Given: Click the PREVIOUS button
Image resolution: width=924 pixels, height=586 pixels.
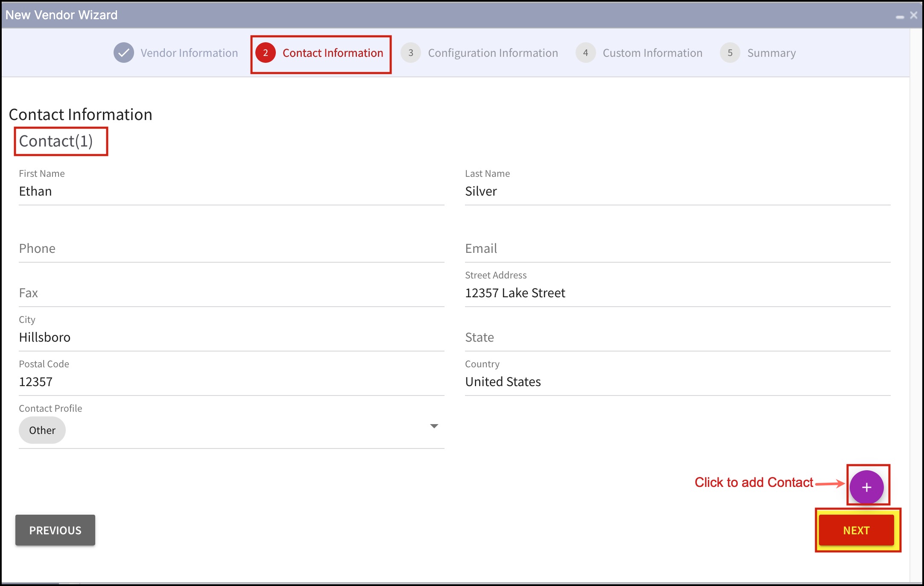Looking at the screenshot, I should click(55, 530).
